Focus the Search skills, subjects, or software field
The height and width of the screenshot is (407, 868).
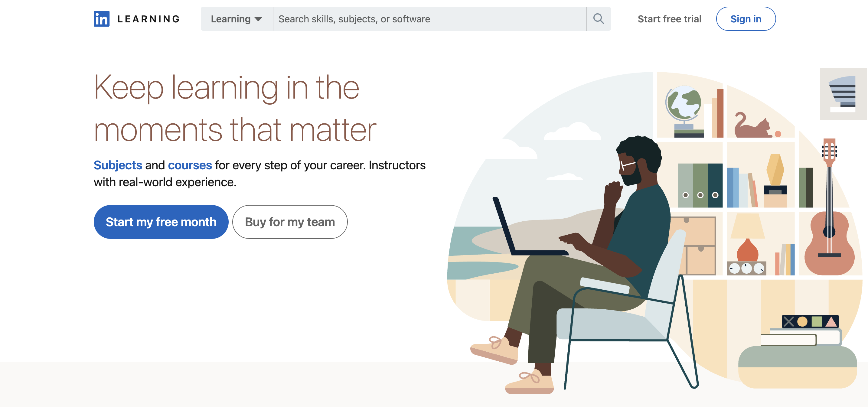pyautogui.click(x=430, y=19)
